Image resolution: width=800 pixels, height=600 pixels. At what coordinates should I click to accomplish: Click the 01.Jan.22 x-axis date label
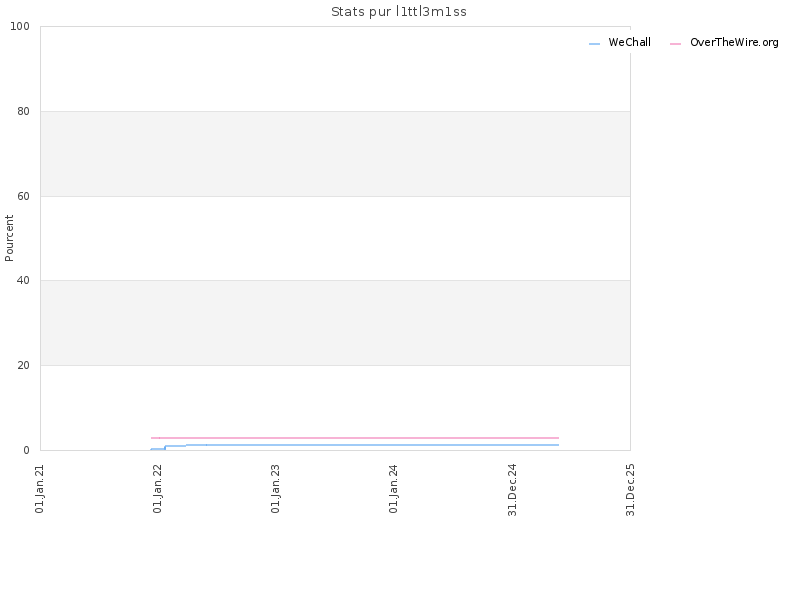coord(157,488)
